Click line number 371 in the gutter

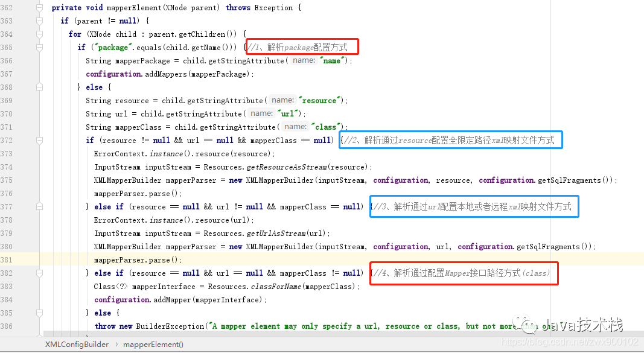click(7, 127)
